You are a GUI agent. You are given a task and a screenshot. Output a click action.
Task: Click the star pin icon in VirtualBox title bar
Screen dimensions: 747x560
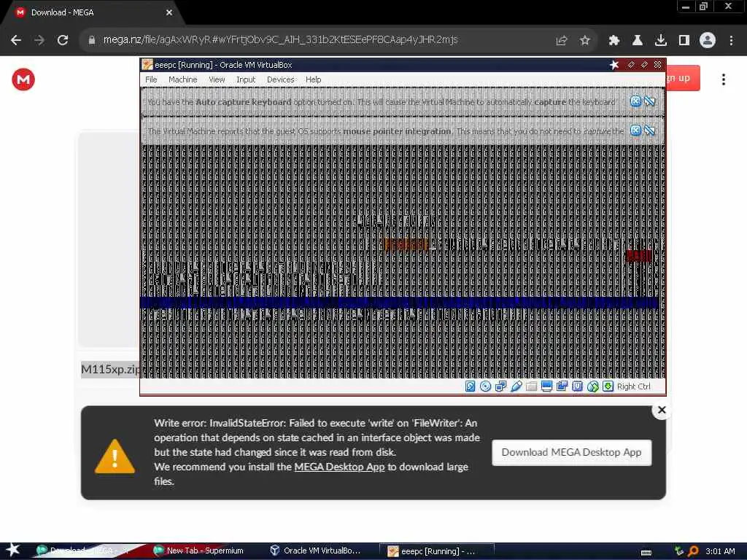click(x=614, y=65)
